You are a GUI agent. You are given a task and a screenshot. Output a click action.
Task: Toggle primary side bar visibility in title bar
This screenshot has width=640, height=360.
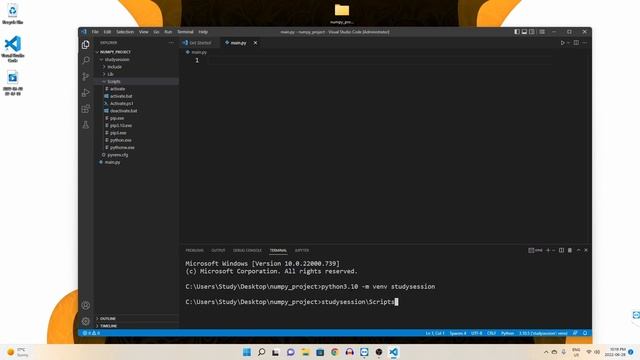tap(517, 32)
